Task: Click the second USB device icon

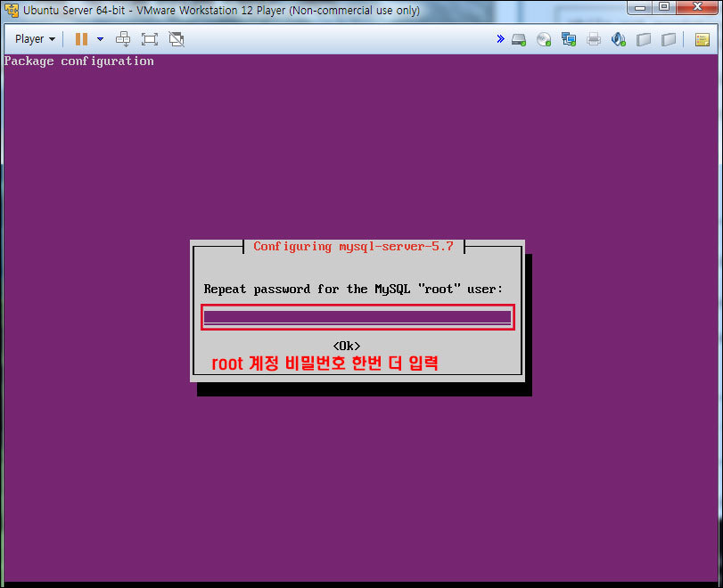Action: pyautogui.click(x=668, y=39)
